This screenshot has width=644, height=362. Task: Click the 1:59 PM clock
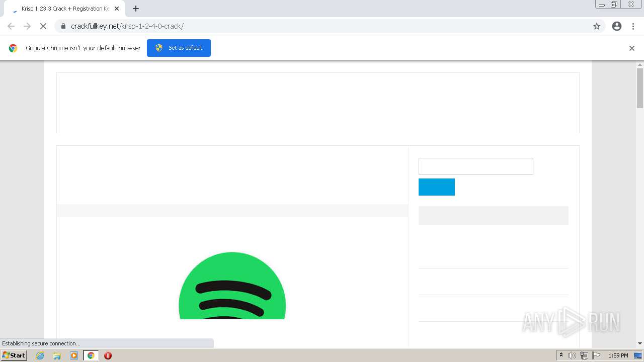[618, 355]
